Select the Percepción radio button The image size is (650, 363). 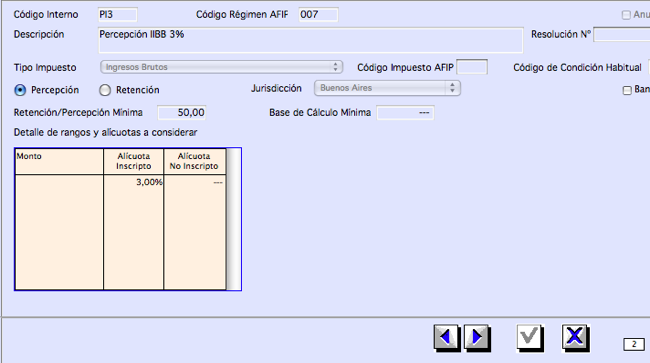(20, 90)
